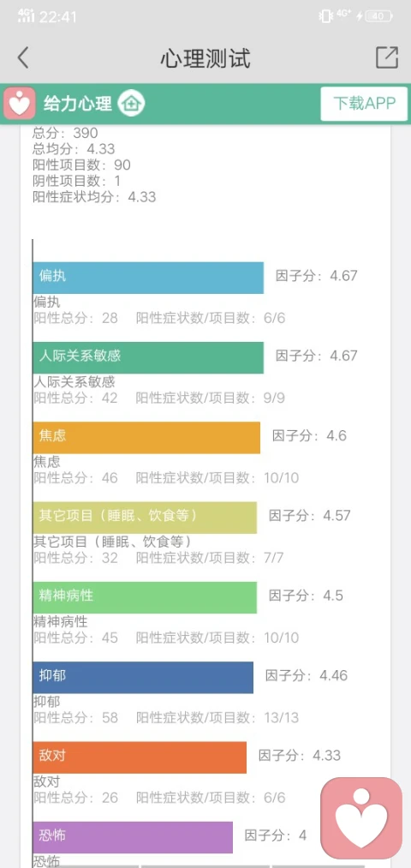
Task: Tap the vibrate mode status icon
Action: pyautogui.click(x=325, y=16)
